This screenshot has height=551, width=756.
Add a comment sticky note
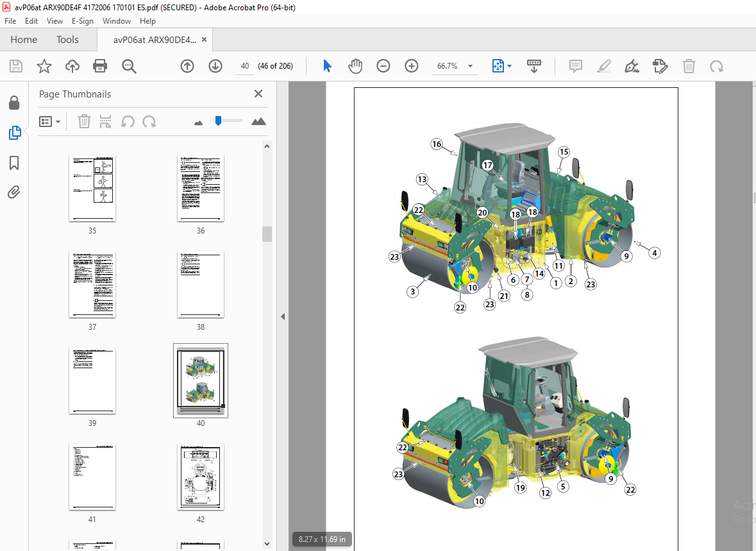click(x=576, y=66)
